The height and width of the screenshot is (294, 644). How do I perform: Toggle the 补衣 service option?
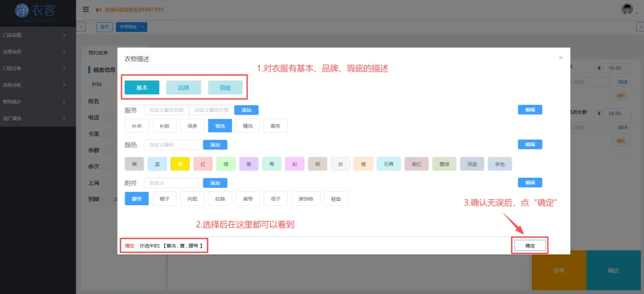pyautogui.click(x=137, y=126)
